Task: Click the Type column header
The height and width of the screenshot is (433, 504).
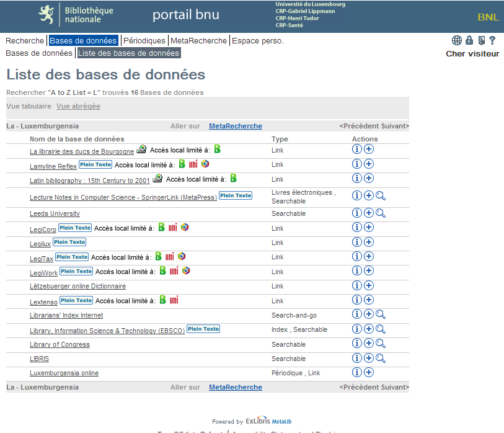Action: 280,139
